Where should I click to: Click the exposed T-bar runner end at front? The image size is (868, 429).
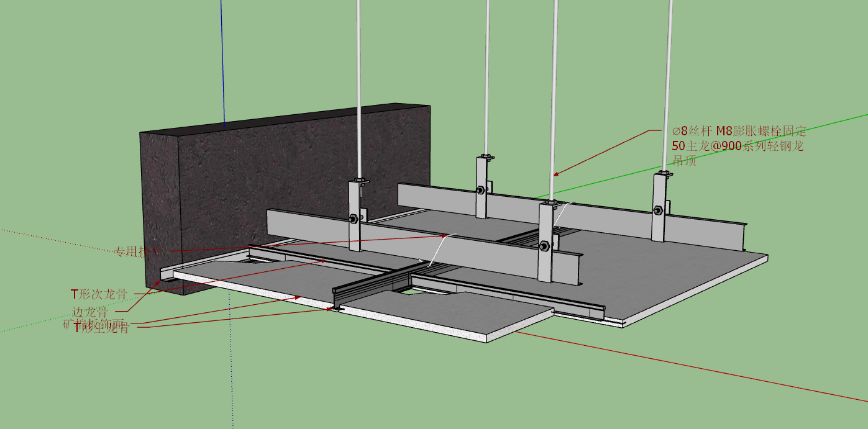(x=338, y=304)
